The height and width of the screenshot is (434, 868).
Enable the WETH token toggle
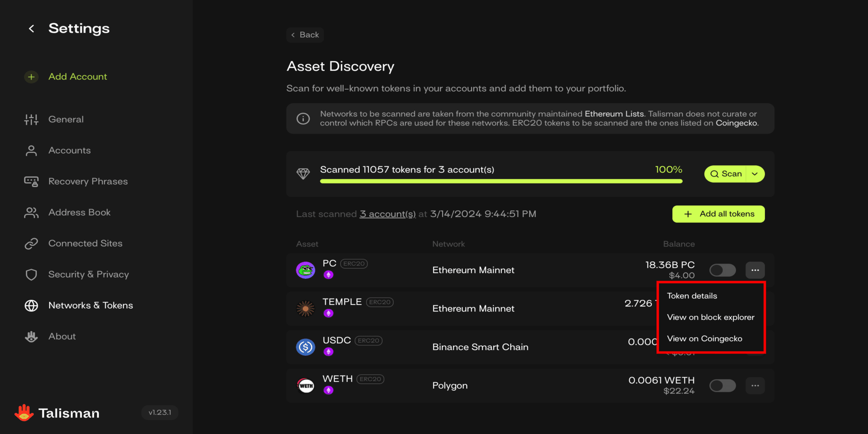pos(722,386)
